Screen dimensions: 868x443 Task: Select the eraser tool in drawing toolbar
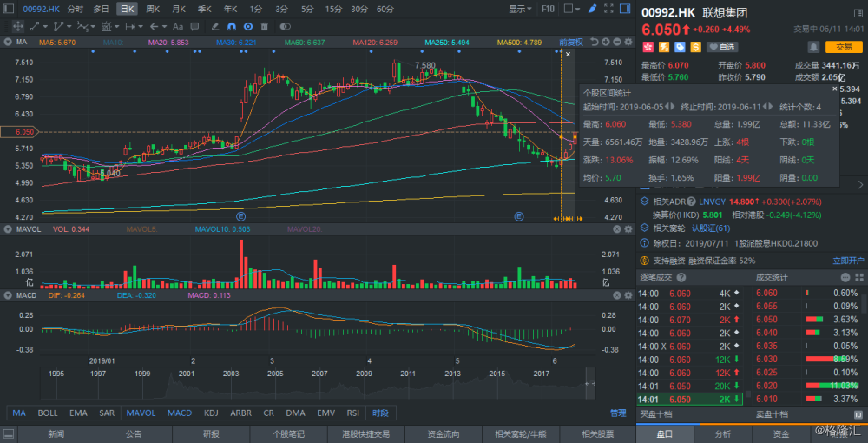click(x=214, y=26)
